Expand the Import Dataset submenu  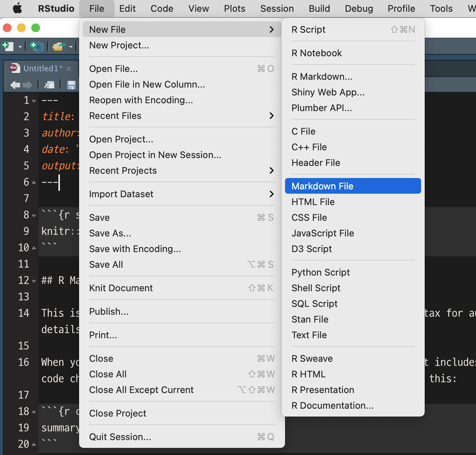coord(182,194)
